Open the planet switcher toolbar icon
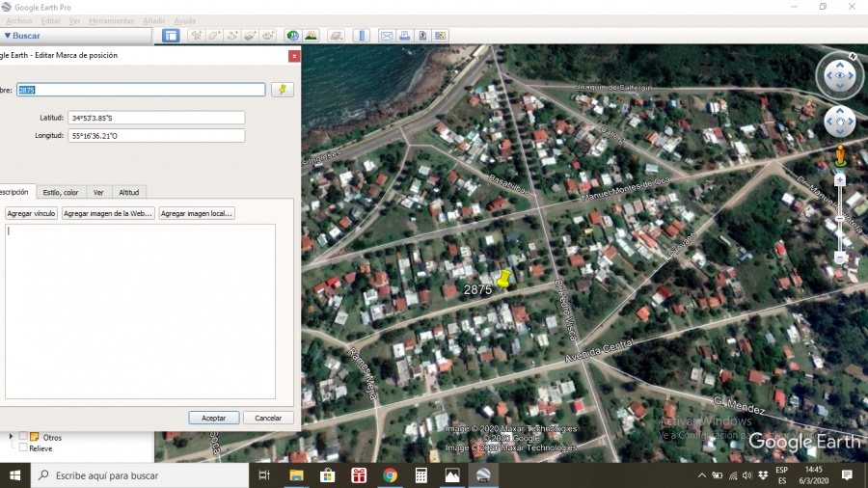The width and height of the screenshot is (868, 488). click(x=336, y=36)
